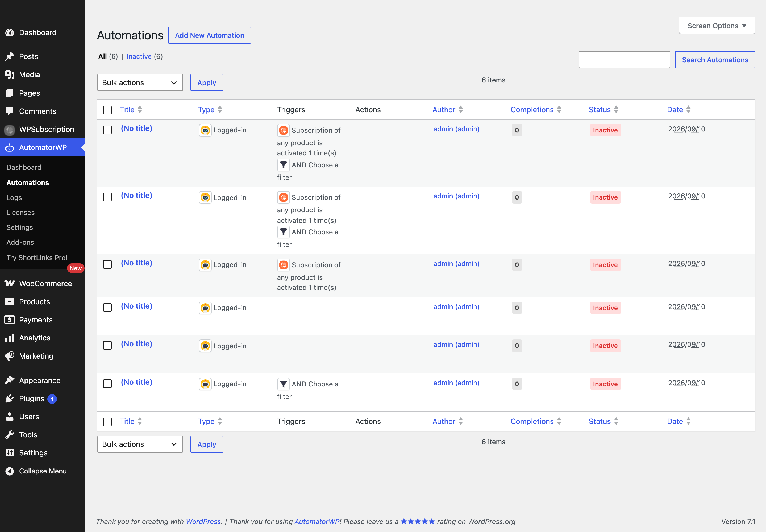Sort by Title in the header row
This screenshot has height=532, width=766.
131,110
